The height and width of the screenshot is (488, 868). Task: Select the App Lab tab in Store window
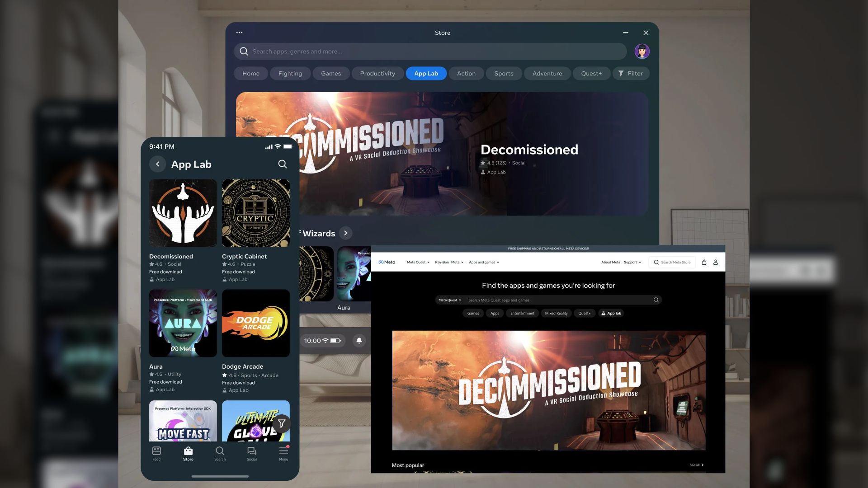click(426, 74)
